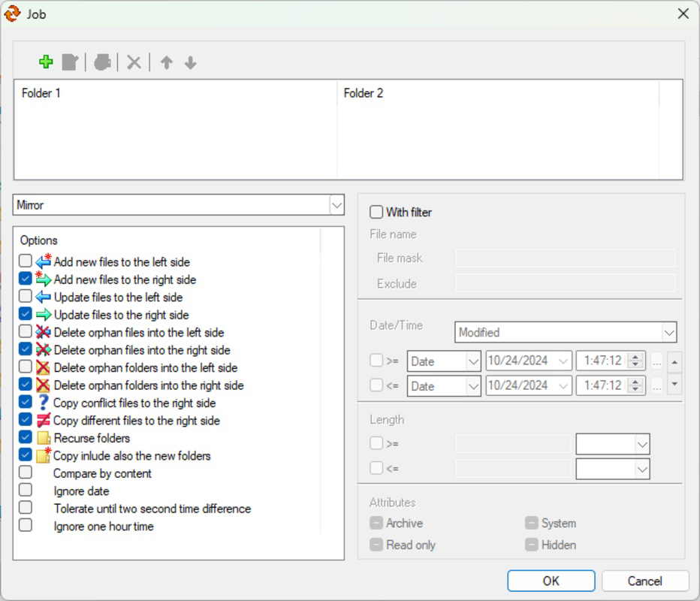
Task: Click the Job dialog app logo icon
Action: pos(12,14)
